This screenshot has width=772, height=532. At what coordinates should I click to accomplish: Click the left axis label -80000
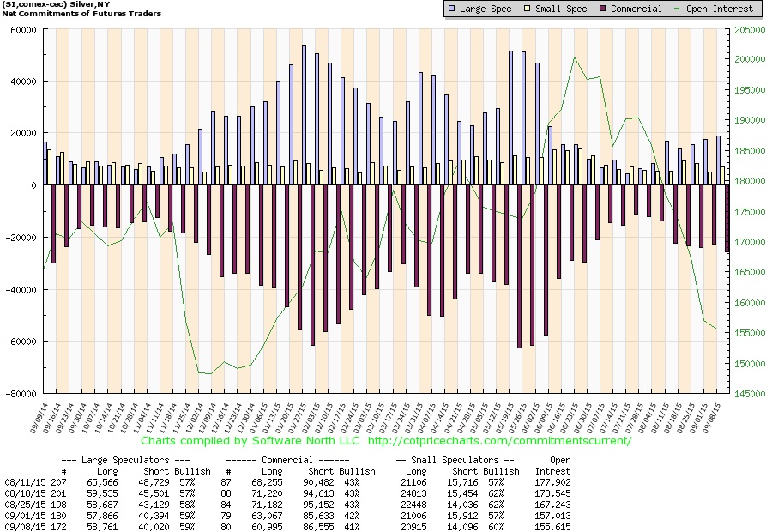pos(21,394)
